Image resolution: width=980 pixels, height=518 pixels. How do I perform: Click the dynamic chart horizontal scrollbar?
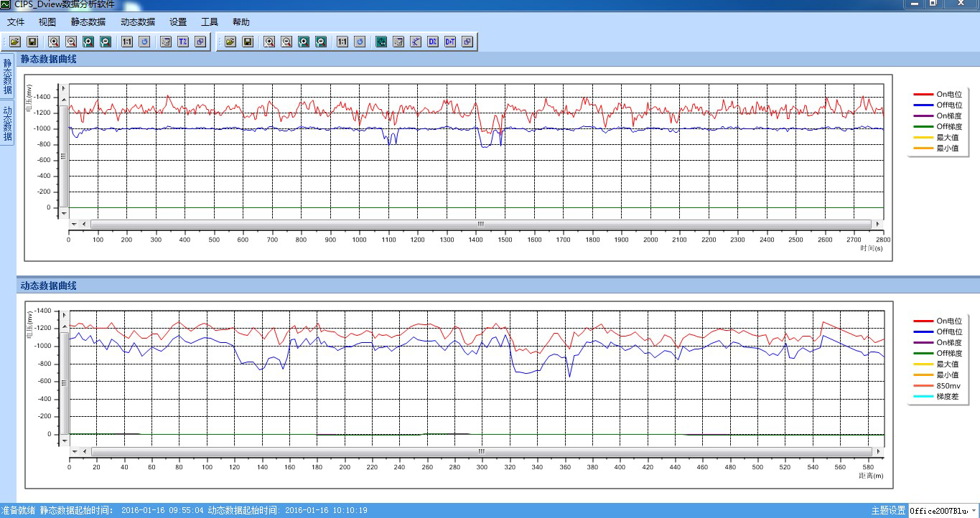tap(481, 451)
